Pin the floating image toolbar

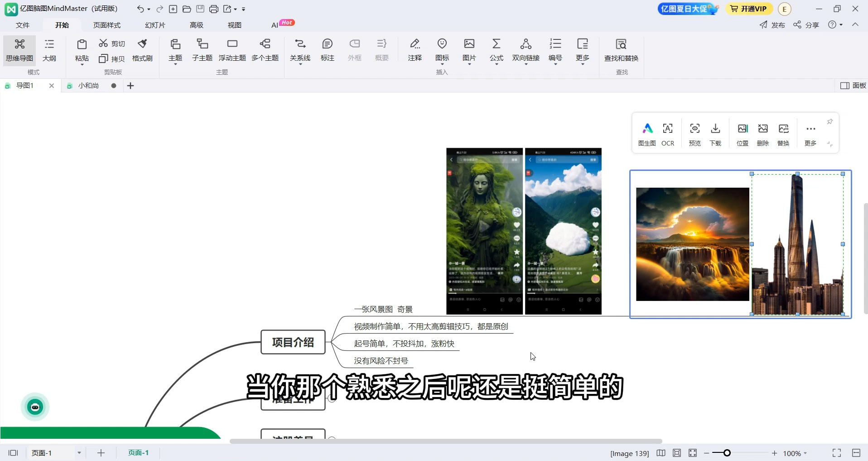coord(829,121)
